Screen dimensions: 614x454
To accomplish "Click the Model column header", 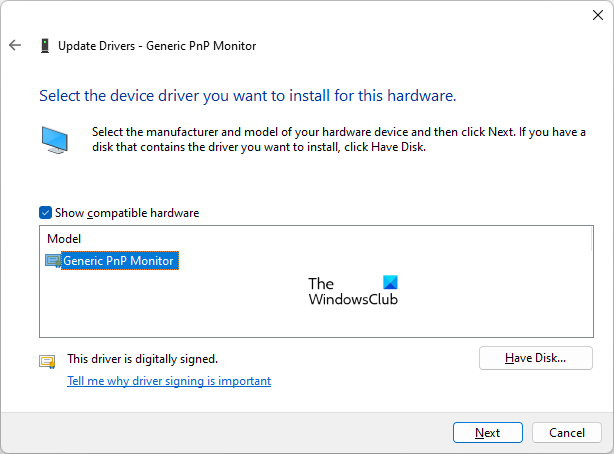I will point(64,239).
